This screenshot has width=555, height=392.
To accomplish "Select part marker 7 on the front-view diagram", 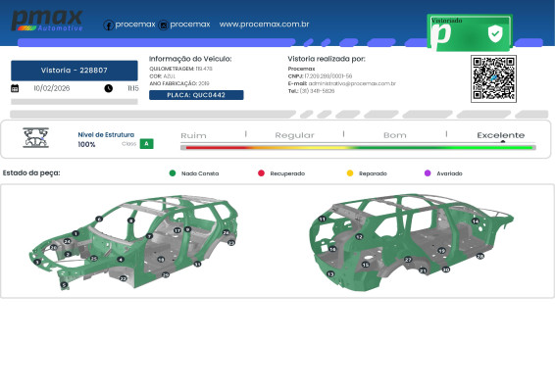I will point(149,236).
